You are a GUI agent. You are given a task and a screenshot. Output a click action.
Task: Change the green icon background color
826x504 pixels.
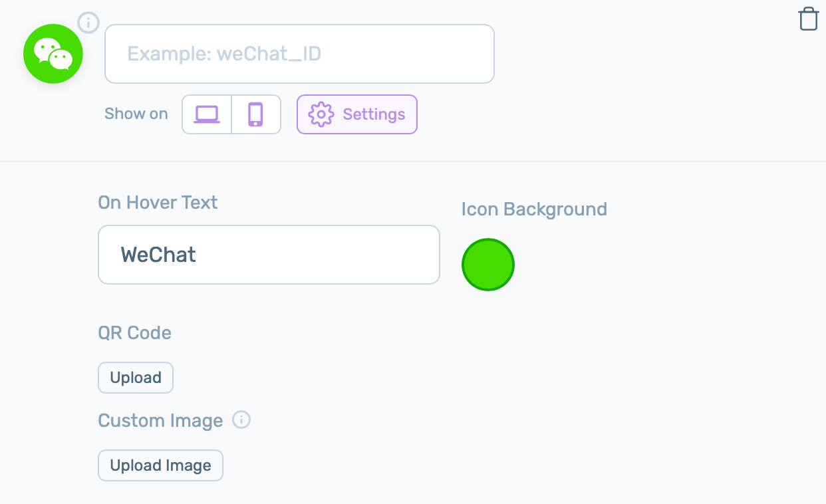point(488,264)
